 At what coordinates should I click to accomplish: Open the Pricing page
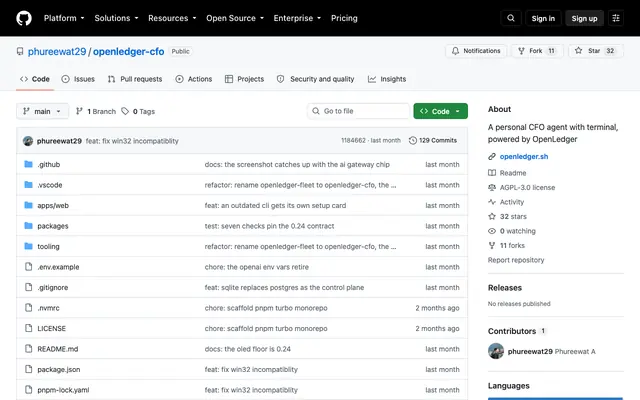tap(344, 18)
